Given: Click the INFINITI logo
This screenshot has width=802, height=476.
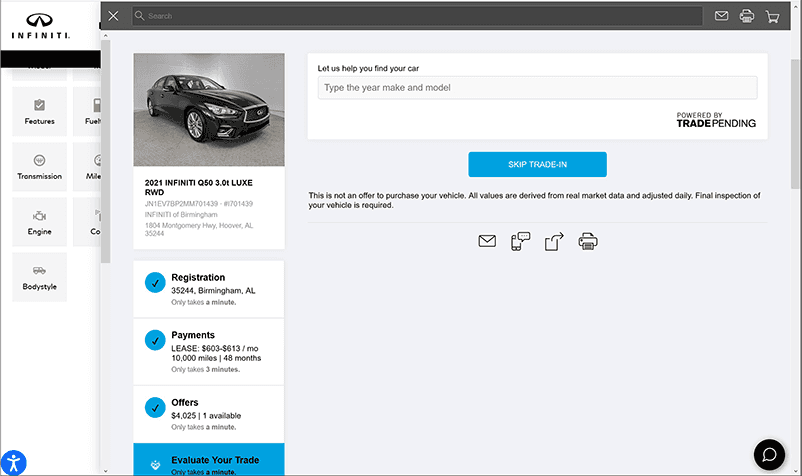Looking at the screenshot, I should [x=40, y=26].
